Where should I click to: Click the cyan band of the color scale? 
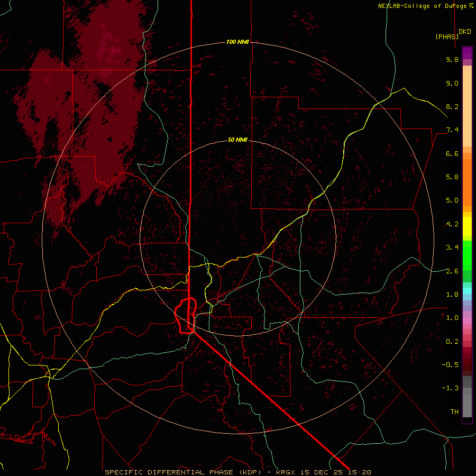467,291
